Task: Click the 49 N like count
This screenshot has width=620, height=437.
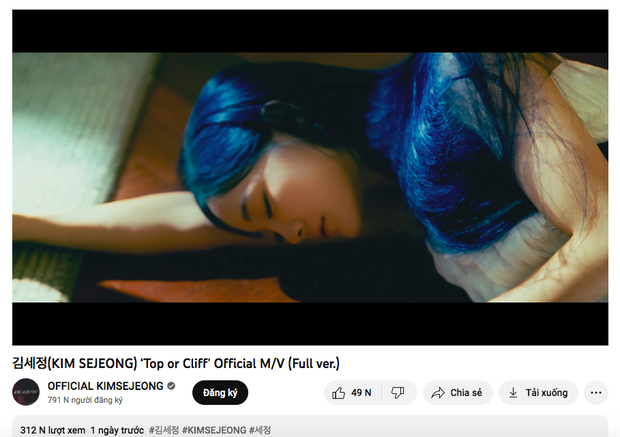Action: [x=361, y=393]
